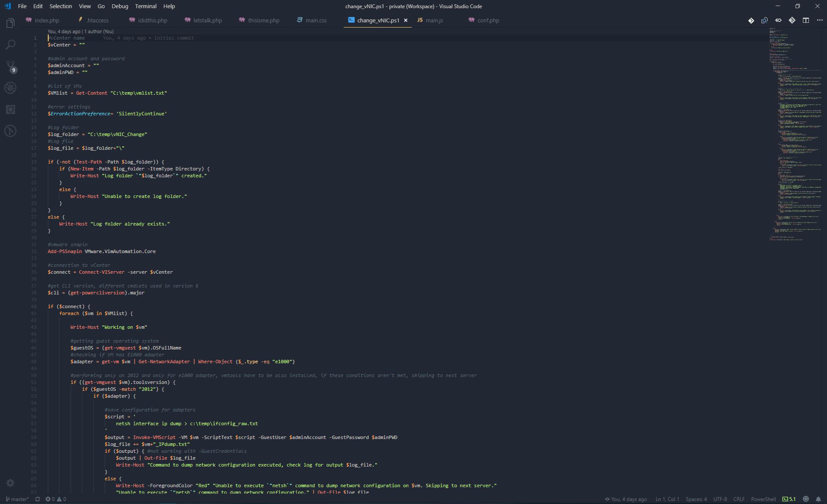
Task: Open the GitLens view in activity bar
Action: (10, 131)
